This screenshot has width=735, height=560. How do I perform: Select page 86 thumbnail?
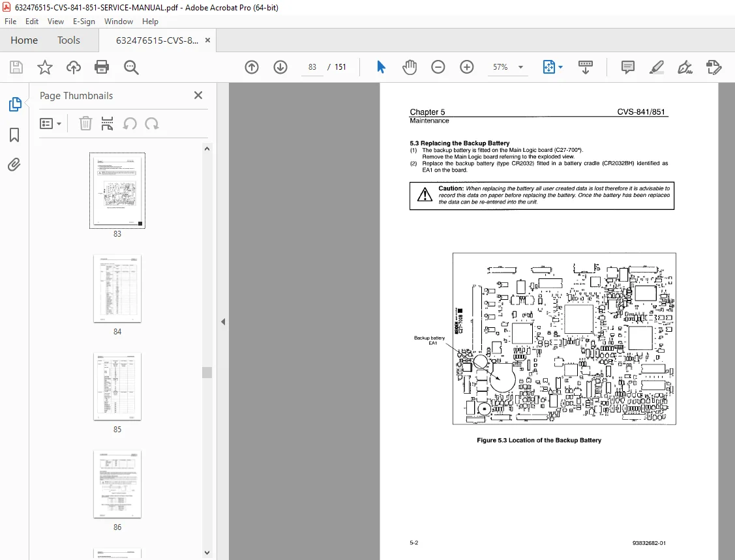tap(117, 484)
